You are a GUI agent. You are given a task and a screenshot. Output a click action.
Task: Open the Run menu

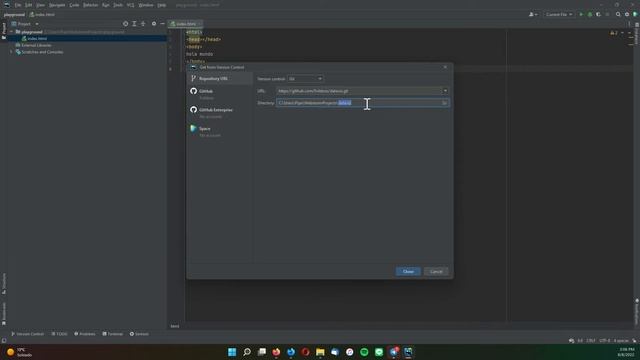coord(106,5)
